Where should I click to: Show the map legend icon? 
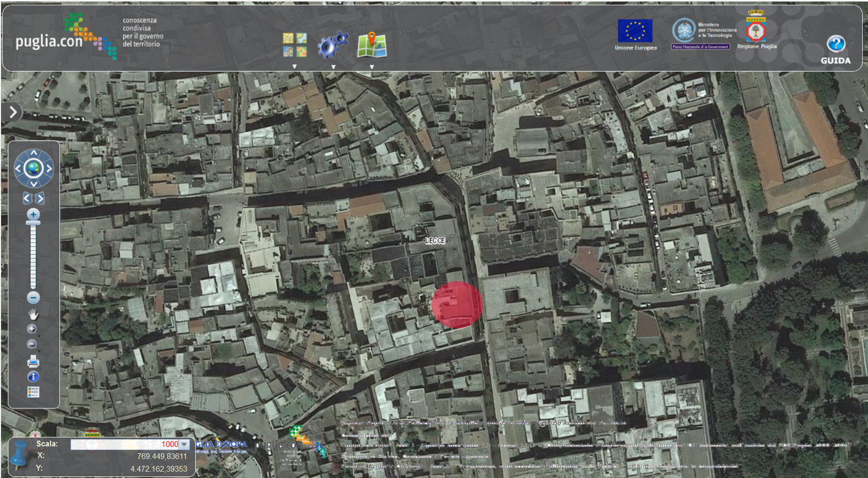tap(33, 392)
